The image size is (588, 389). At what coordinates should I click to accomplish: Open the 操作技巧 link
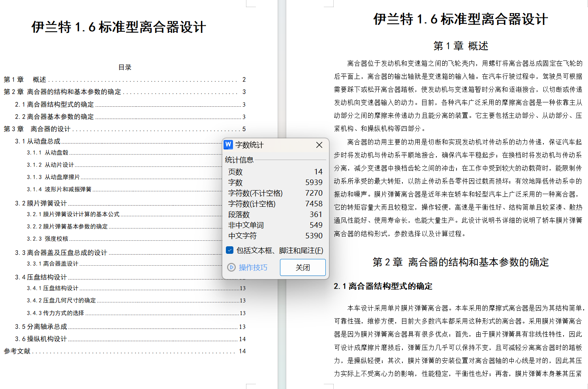(253, 268)
